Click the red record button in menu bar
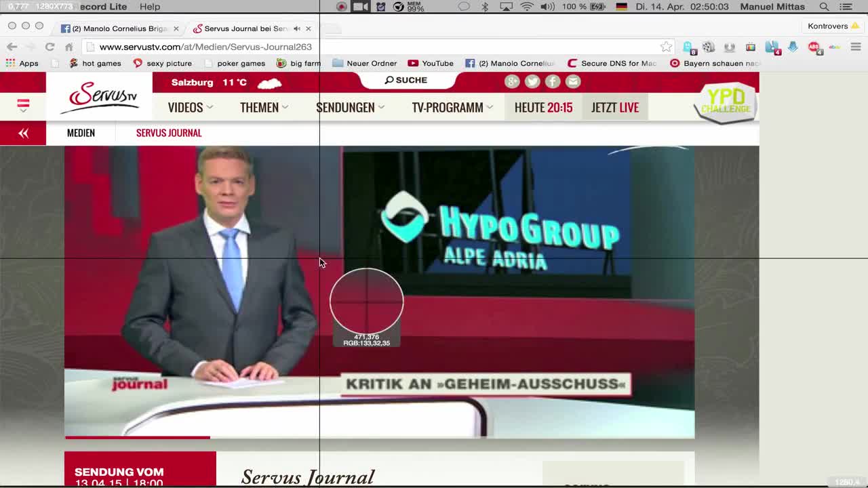Image resolution: width=868 pixels, height=488 pixels. click(x=342, y=7)
